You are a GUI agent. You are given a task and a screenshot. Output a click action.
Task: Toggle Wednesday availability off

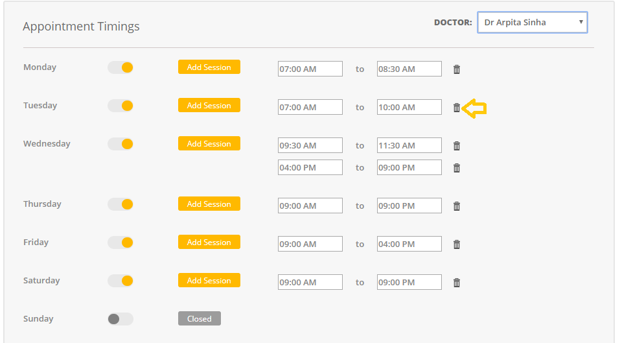point(121,144)
